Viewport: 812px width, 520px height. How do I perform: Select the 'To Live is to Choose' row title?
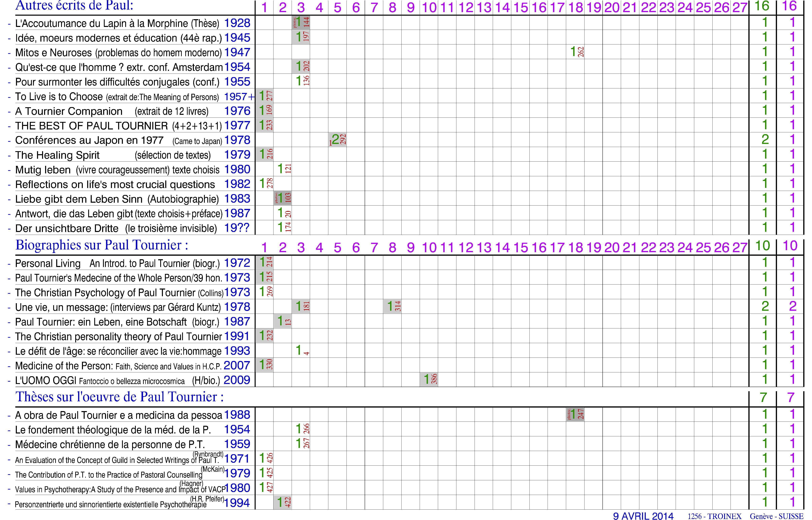coord(59,97)
